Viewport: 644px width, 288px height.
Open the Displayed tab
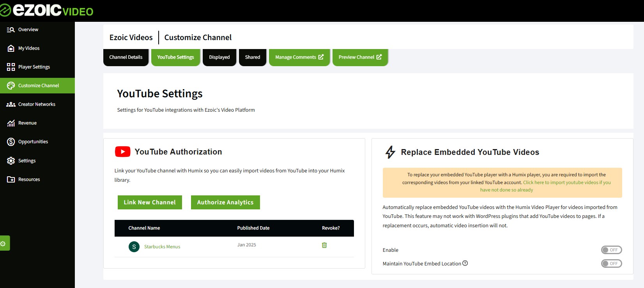coord(219,57)
